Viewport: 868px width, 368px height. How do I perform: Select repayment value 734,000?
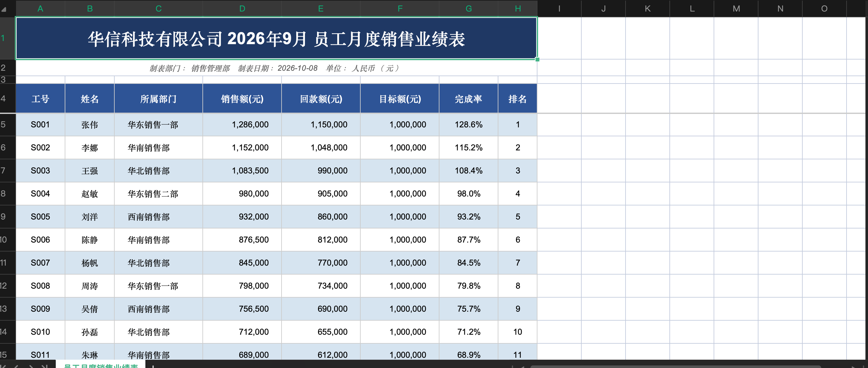click(321, 286)
